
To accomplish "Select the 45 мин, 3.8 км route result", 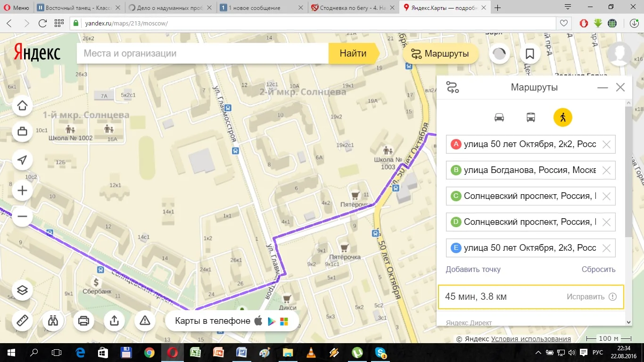I will 531,297.
